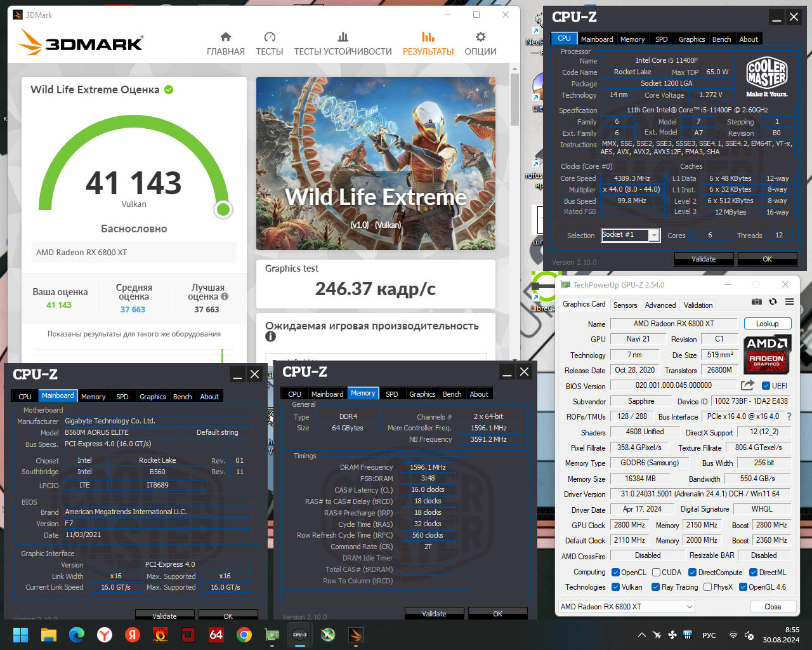This screenshot has width=812, height=650.
Task: Toggle the Vulkan checkbox in GPU-Z
Action: coord(615,587)
